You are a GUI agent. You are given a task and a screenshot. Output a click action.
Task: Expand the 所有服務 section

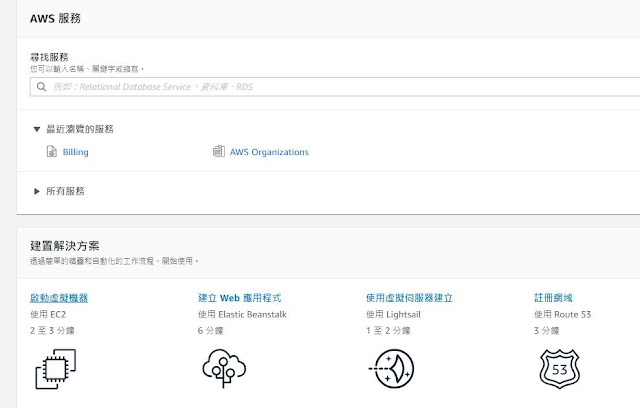click(x=37, y=191)
